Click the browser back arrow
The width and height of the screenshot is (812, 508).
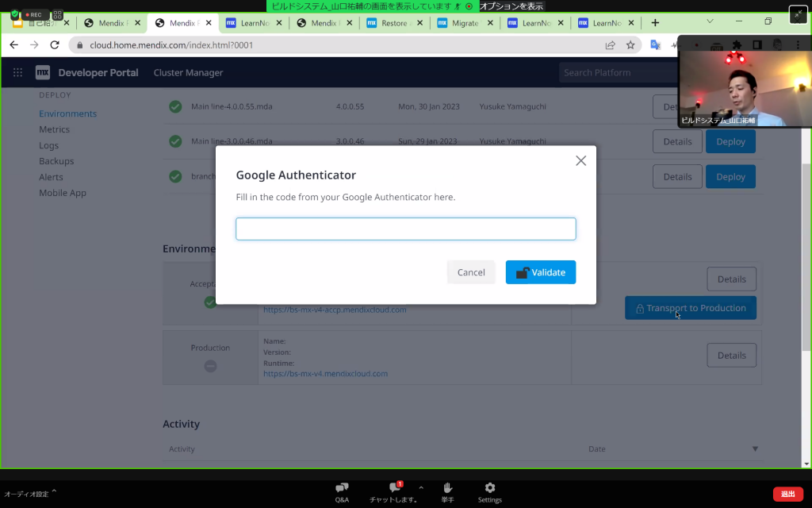(14, 45)
